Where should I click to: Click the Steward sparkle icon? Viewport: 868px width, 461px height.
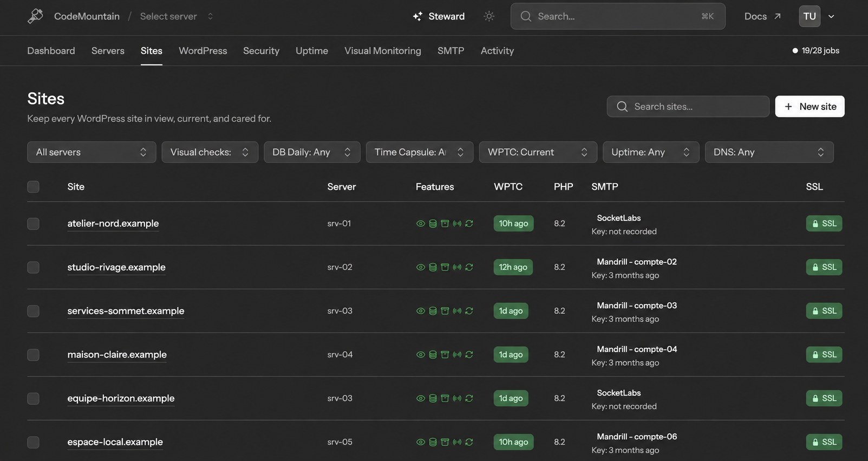tap(417, 16)
